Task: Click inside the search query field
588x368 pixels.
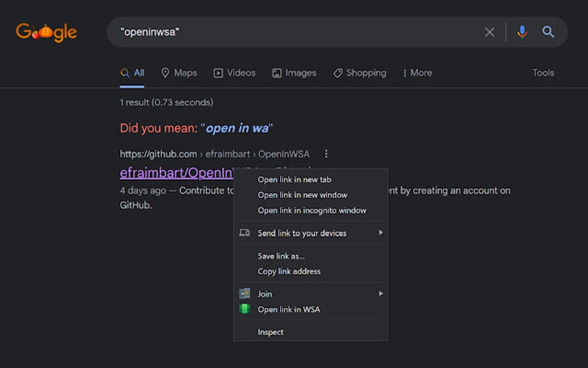Action: 288,32
